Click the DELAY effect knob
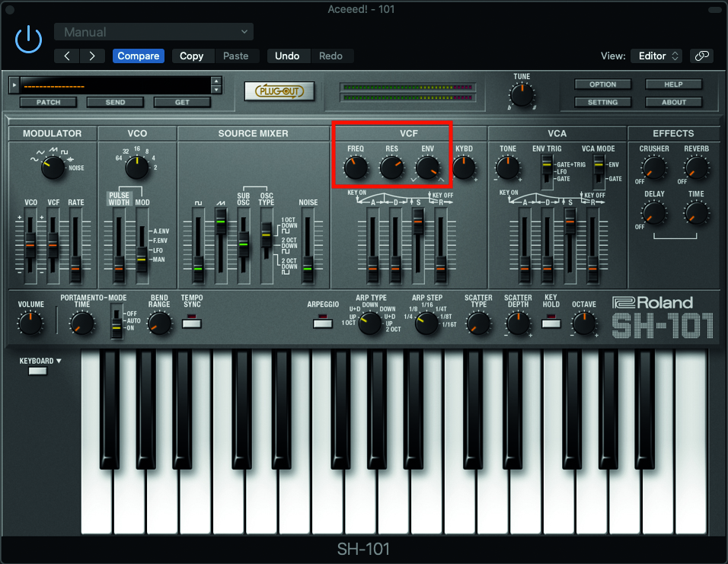This screenshot has height=564, width=728. tap(653, 213)
